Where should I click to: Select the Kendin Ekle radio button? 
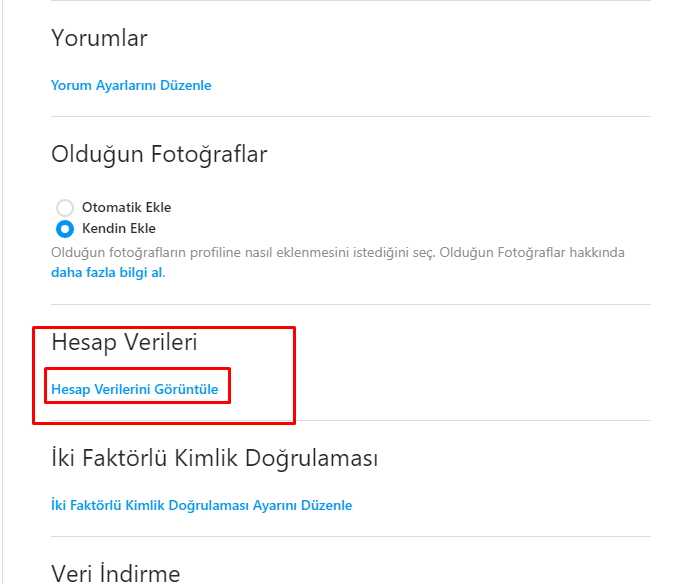click(65, 228)
